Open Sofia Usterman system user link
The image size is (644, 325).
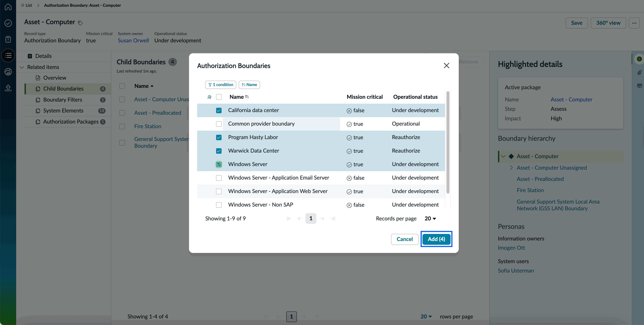(x=516, y=271)
